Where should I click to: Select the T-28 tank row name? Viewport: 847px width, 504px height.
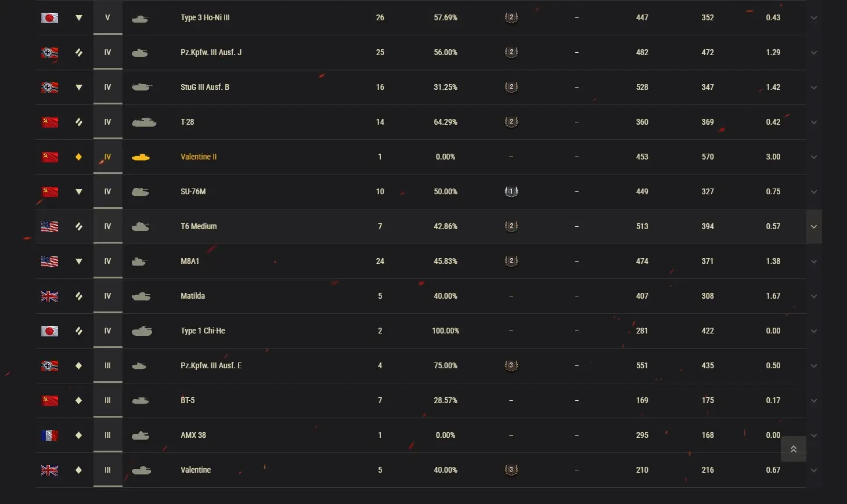188,122
